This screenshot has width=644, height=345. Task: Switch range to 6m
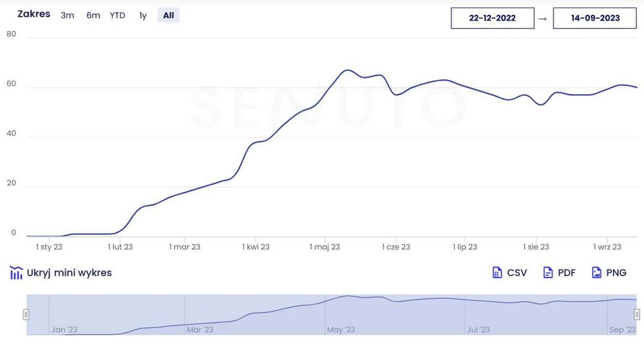93,15
